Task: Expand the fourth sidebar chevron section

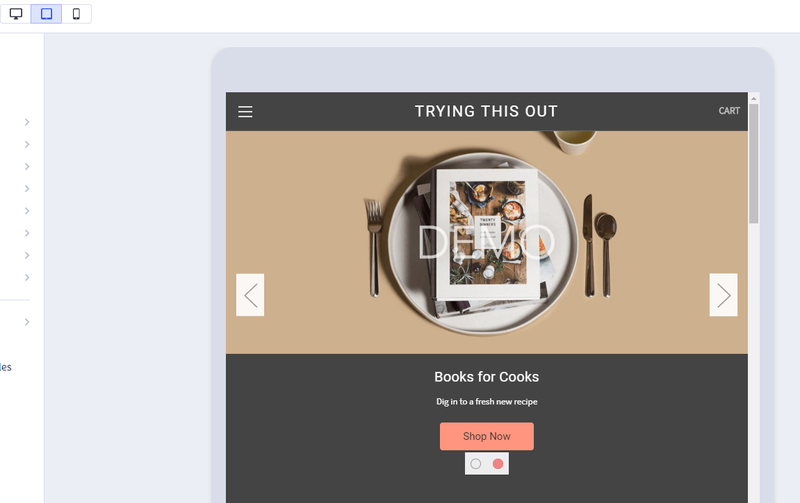Action: click(27, 189)
